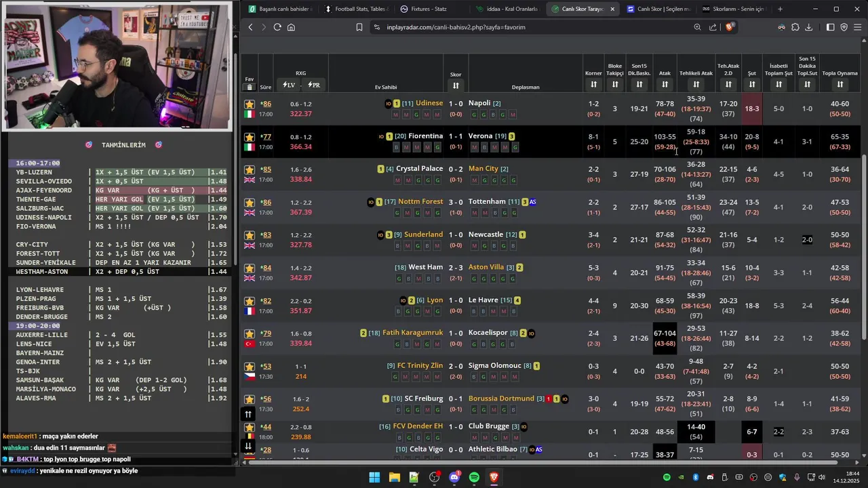This screenshot has height=488, width=868.
Task: Sort by Teh.Atak 2.D column
Action: coord(728,85)
